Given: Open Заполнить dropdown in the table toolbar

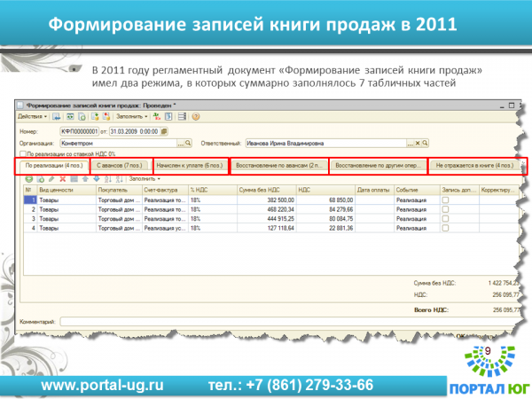Looking at the screenshot, I should coord(145,179).
